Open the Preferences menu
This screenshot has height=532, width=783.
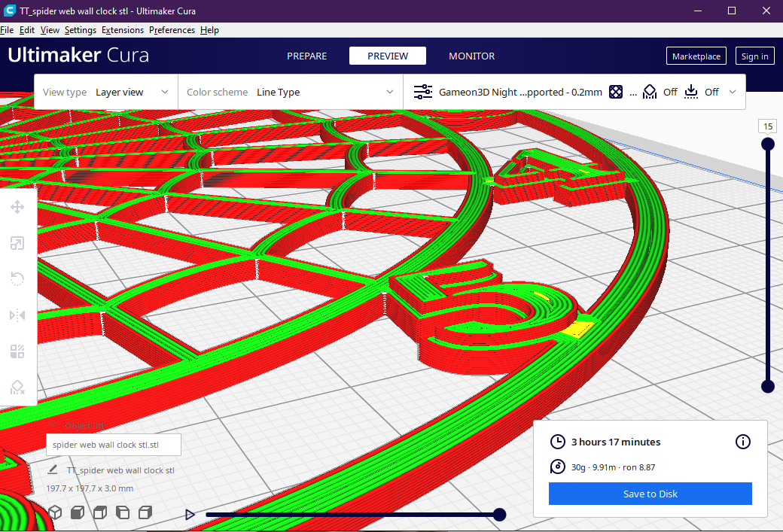172,30
